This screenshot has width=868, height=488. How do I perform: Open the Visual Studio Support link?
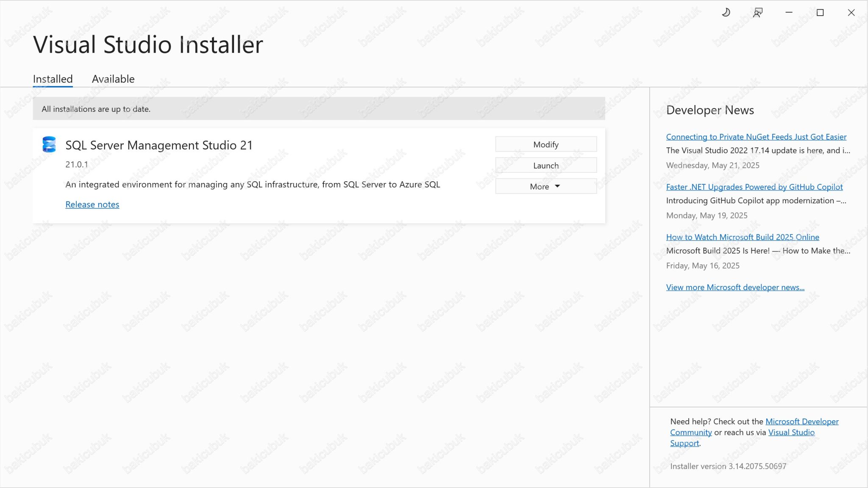click(792, 432)
